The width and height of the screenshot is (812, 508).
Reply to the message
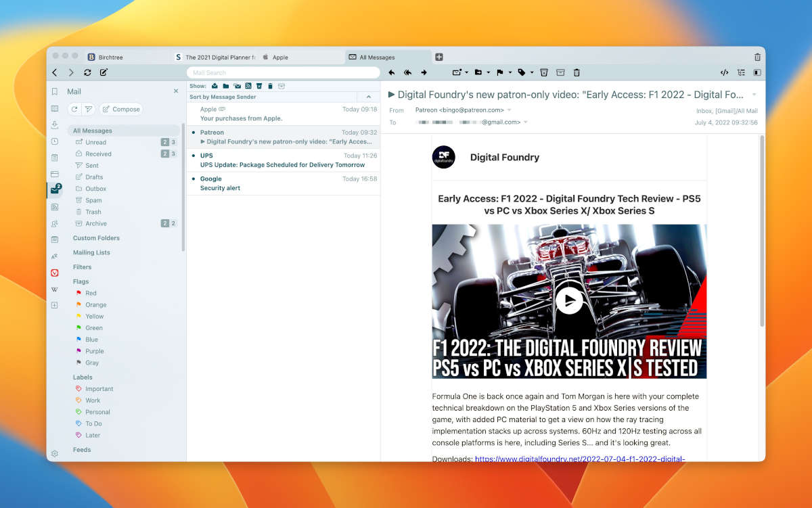click(392, 72)
